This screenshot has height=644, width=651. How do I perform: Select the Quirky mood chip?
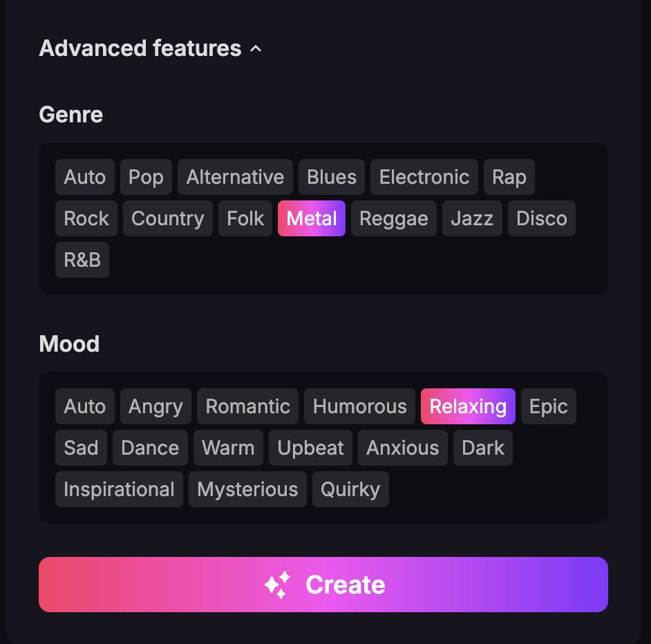(x=350, y=489)
